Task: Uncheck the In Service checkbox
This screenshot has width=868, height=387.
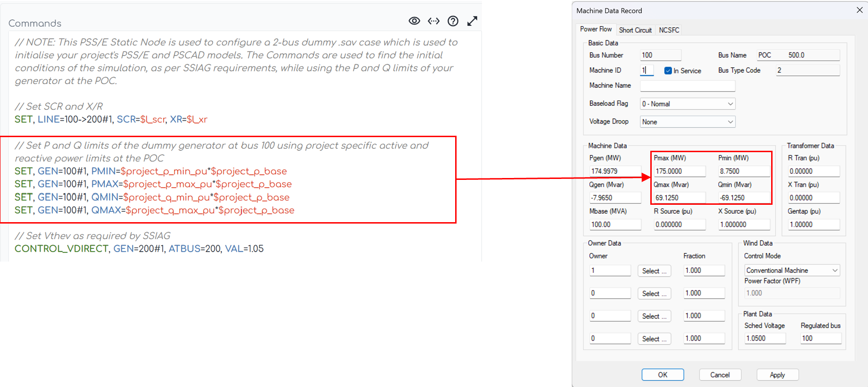Action: click(668, 70)
